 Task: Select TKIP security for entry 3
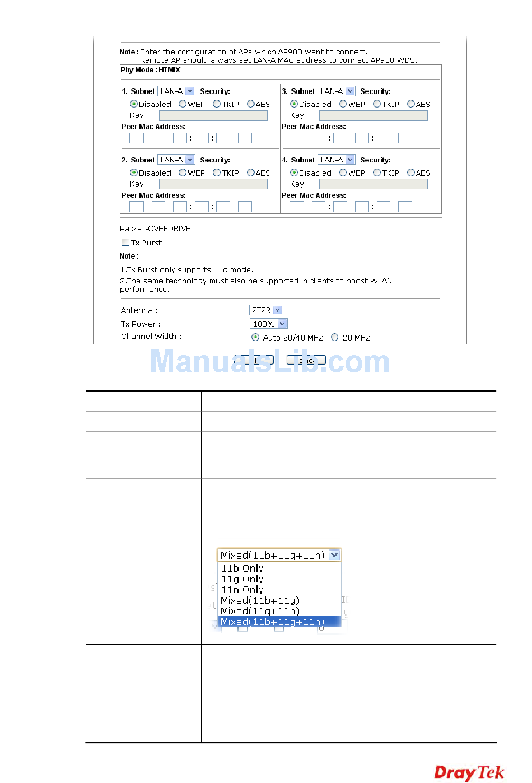(377, 104)
